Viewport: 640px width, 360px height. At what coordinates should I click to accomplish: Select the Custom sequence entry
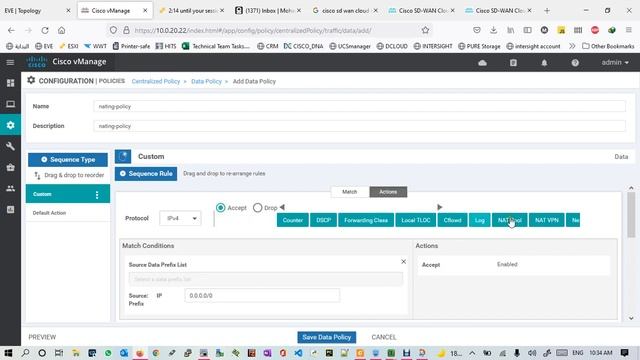pos(68,194)
